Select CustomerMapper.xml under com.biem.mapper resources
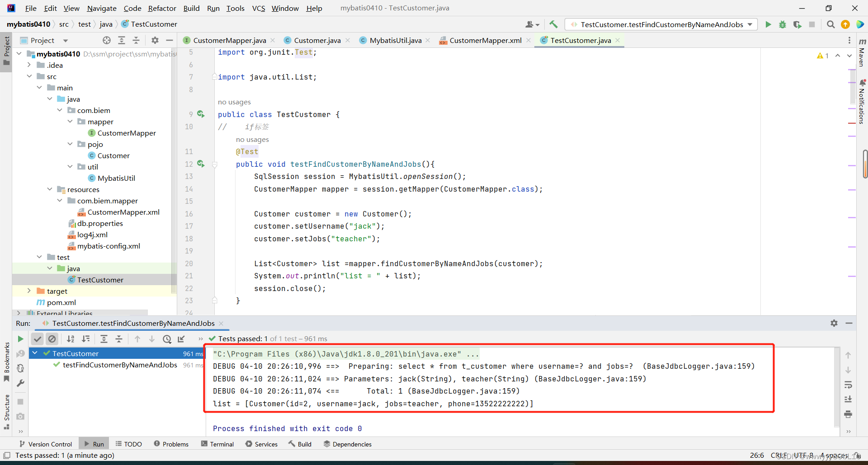The height and width of the screenshot is (465, 868). [123, 212]
